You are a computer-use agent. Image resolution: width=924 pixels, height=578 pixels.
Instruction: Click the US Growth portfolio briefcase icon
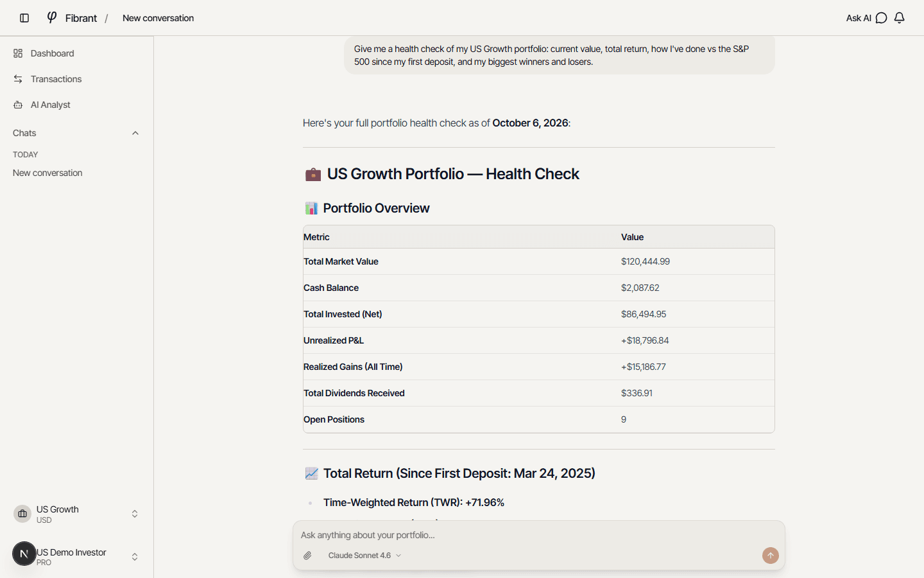[22, 514]
